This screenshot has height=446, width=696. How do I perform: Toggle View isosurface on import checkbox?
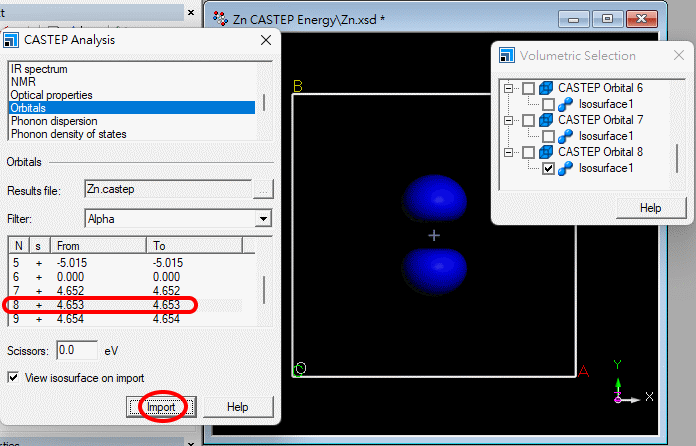(14, 377)
